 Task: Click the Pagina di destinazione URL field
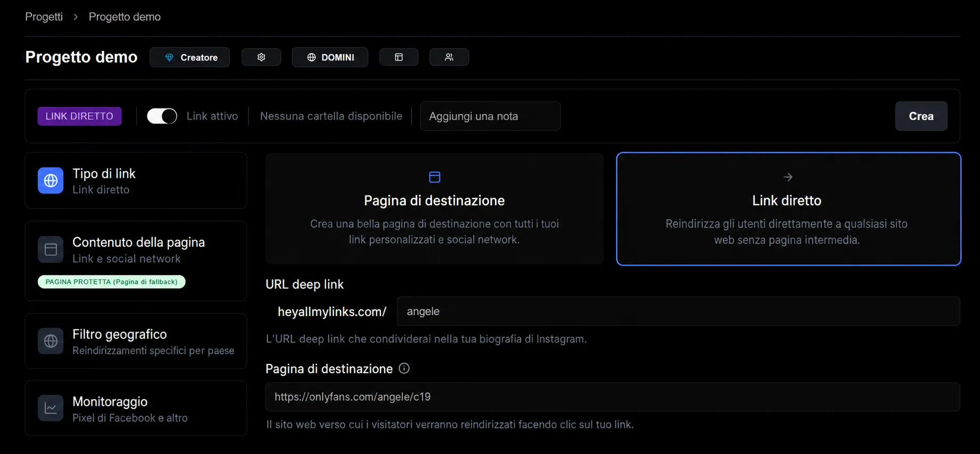point(612,397)
